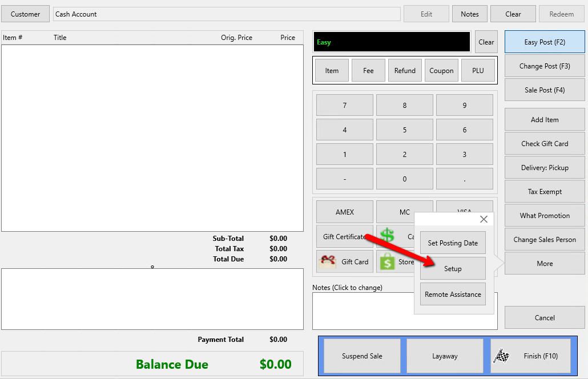588x379 pixels.
Task: Click the green Store credit shopping bag icon
Action: (x=388, y=261)
